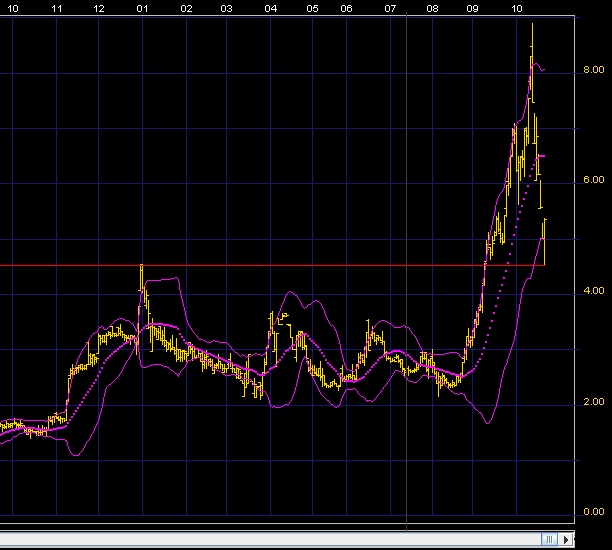Click the 05 month label on time axis
This screenshot has width=612, height=550.
tap(312, 9)
